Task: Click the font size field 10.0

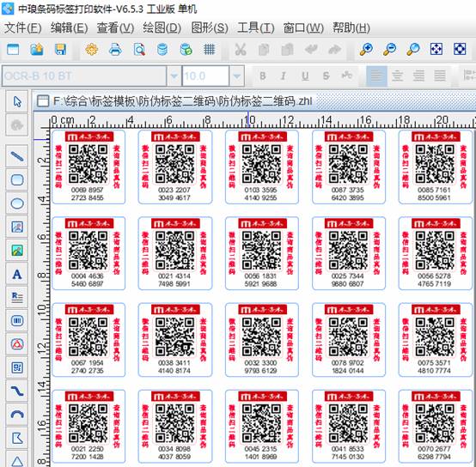Action: tap(205, 76)
